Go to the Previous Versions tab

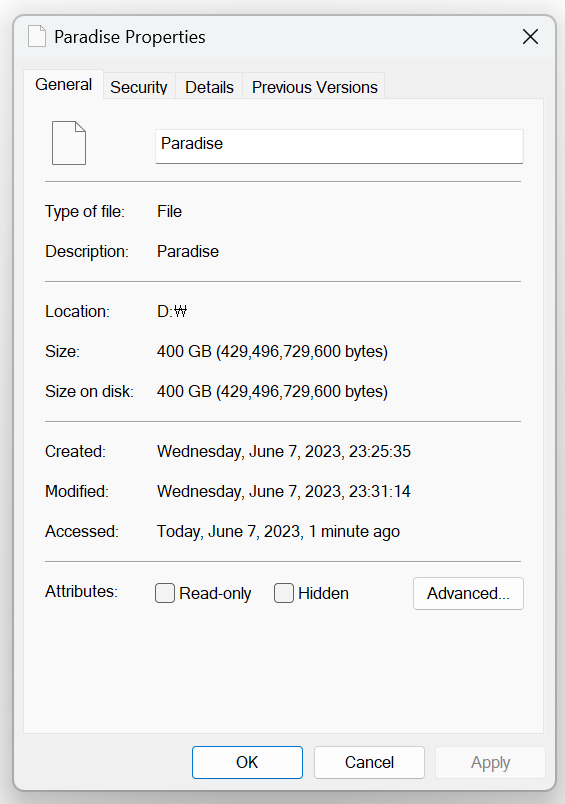pos(314,87)
